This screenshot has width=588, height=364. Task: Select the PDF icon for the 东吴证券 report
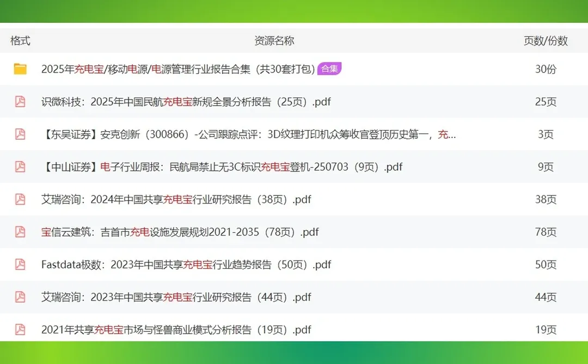point(20,134)
